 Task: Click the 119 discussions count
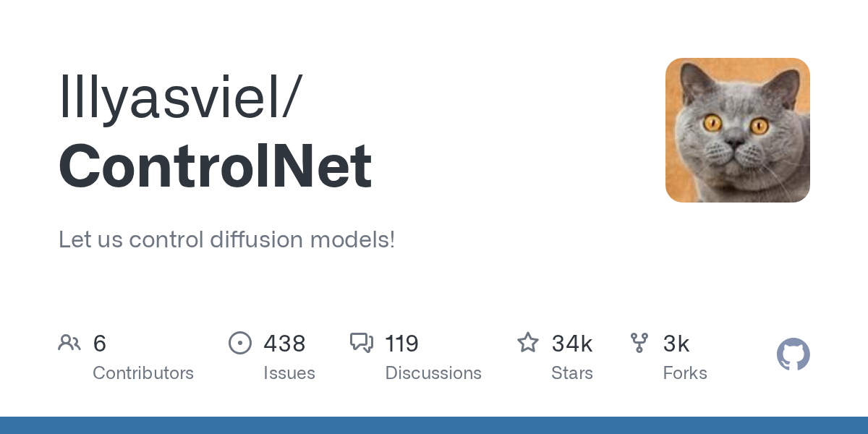pyautogui.click(x=401, y=344)
